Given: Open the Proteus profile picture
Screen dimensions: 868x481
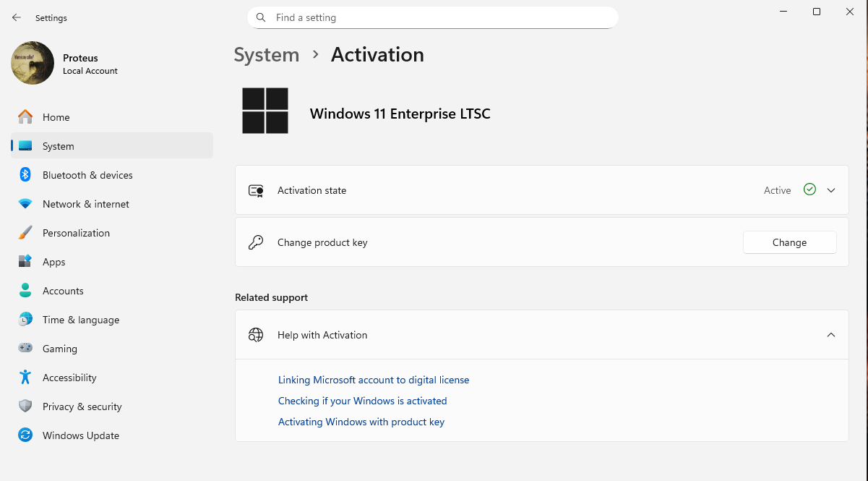Looking at the screenshot, I should 33,63.
